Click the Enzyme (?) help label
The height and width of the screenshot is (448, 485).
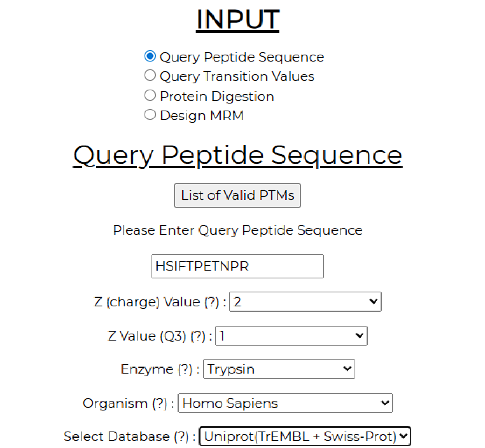pos(160,369)
